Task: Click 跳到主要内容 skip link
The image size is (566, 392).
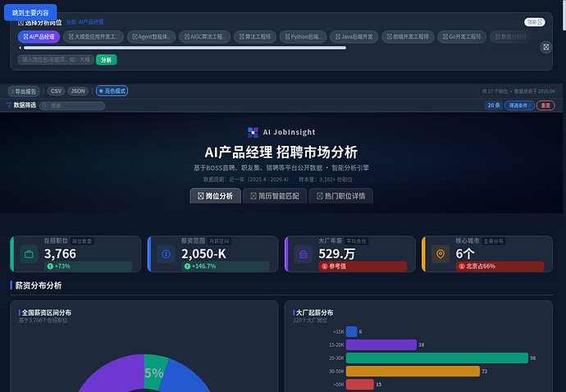Action: (30, 13)
